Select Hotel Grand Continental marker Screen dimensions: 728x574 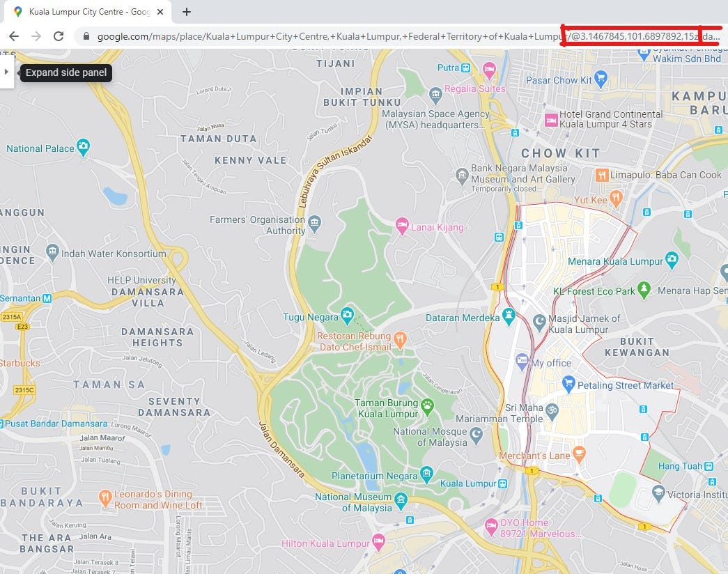tap(551, 120)
